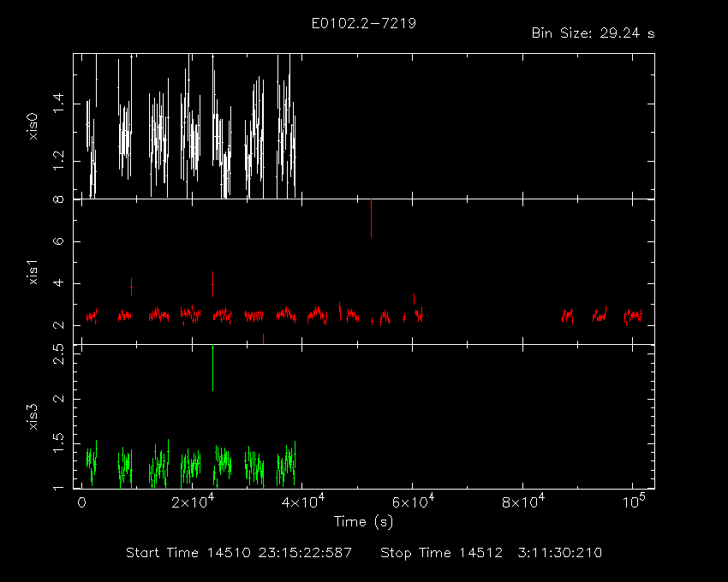
Task: Click the tall red xis1 outlier near 8
Action: 371,218
